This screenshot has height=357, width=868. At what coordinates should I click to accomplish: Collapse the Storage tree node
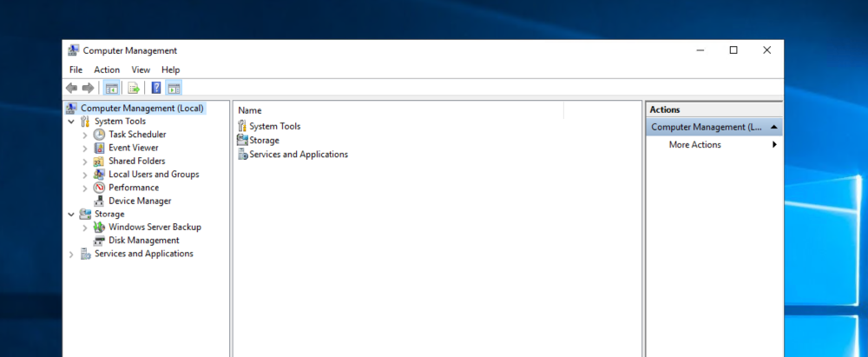coord(71,214)
